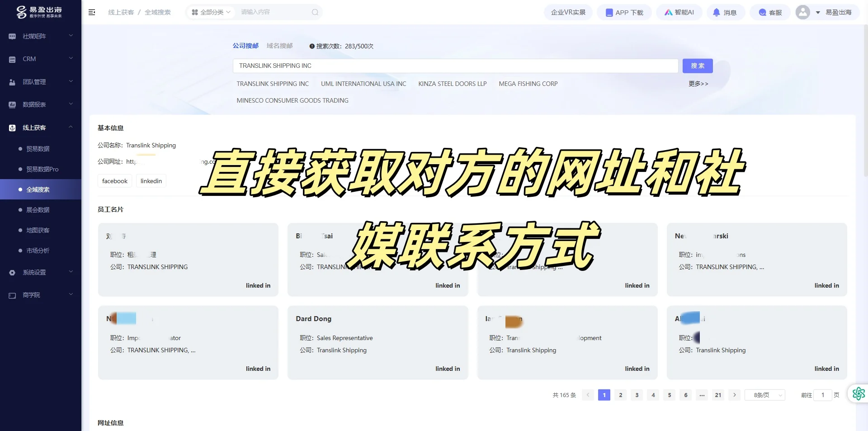Change page size via 8条/页 dropdown
This screenshot has width=868, height=431.
point(764,395)
